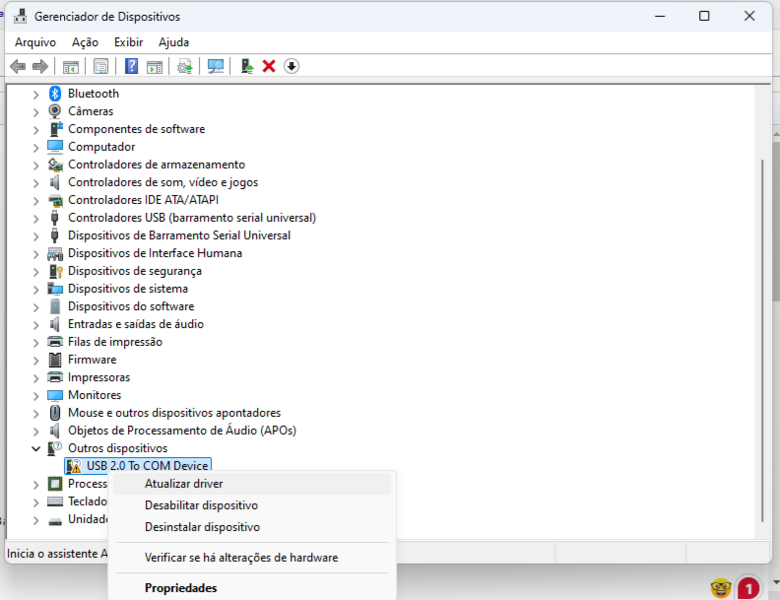This screenshot has width=780, height=600.
Task: Collapse the Outros dispositivos category
Action: tap(36, 449)
